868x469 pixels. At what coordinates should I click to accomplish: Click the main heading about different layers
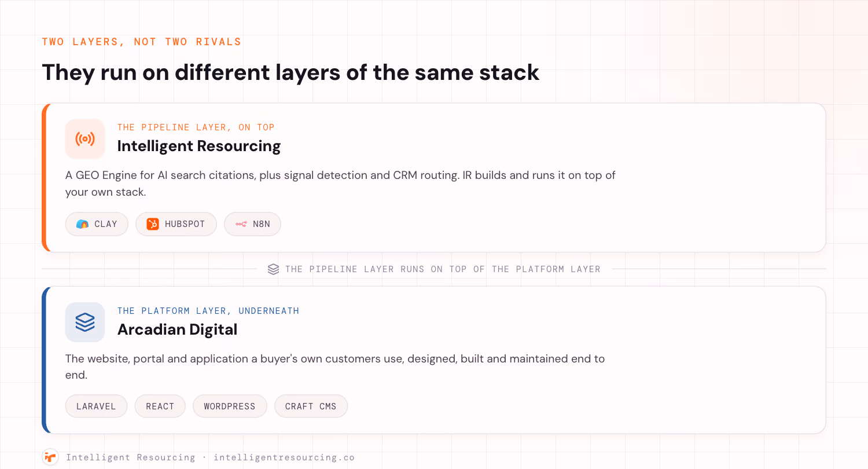(x=290, y=72)
